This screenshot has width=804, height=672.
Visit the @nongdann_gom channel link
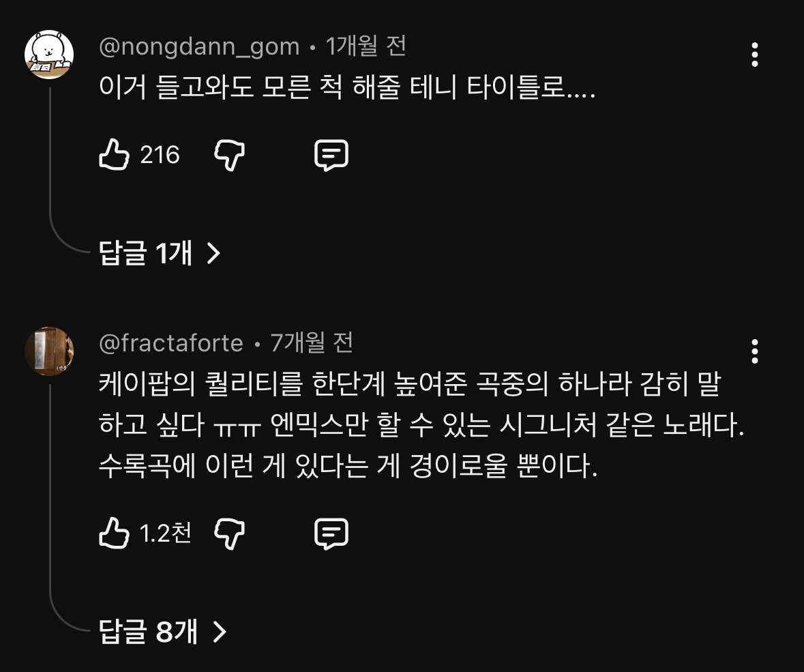tap(199, 46)
